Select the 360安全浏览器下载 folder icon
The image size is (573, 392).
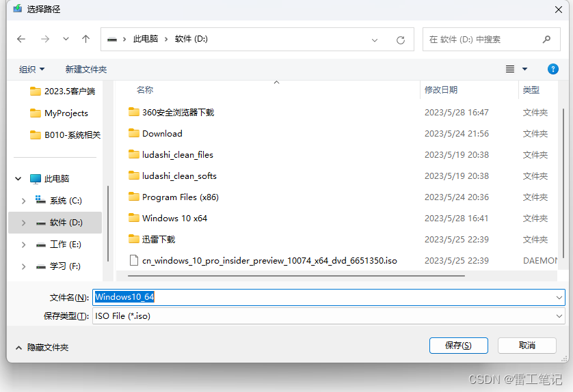pyautogui.click(x=134, y=112)
